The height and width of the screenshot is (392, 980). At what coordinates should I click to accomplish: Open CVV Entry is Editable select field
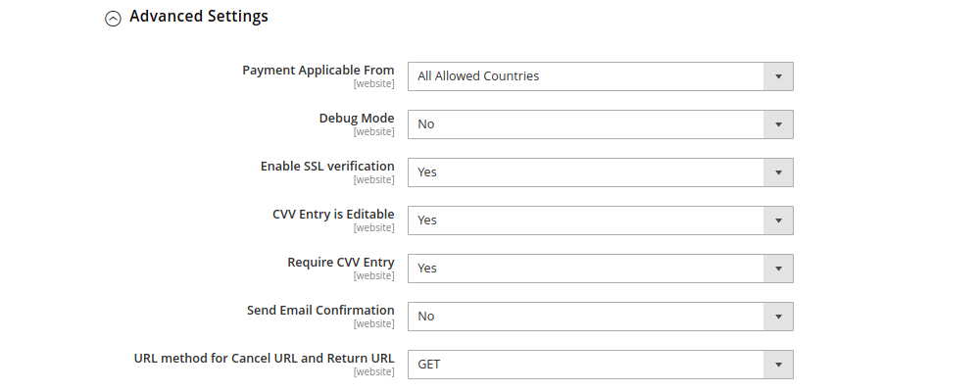(585, 220)
